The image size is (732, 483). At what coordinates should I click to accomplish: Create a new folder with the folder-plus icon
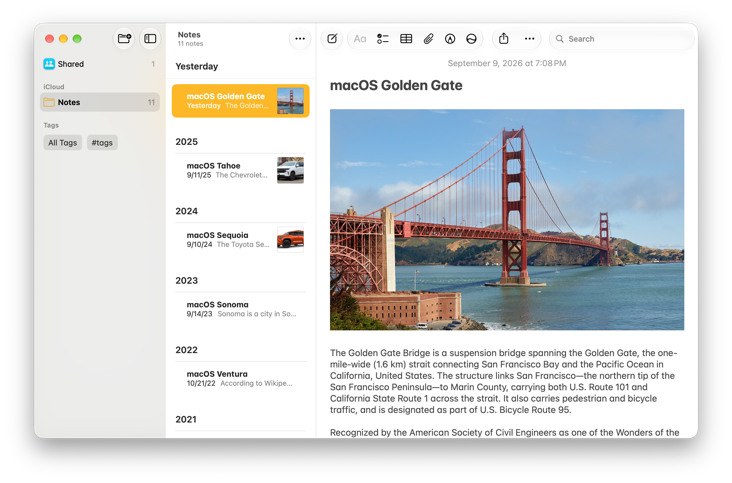pos(124,39)
